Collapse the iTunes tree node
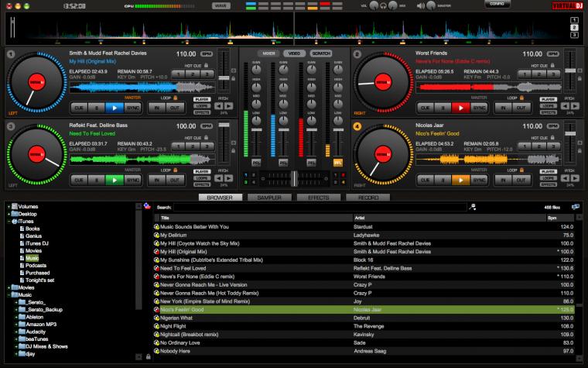Screen dimensions: 588x368 pyautogui.click(x=9, y=221)
